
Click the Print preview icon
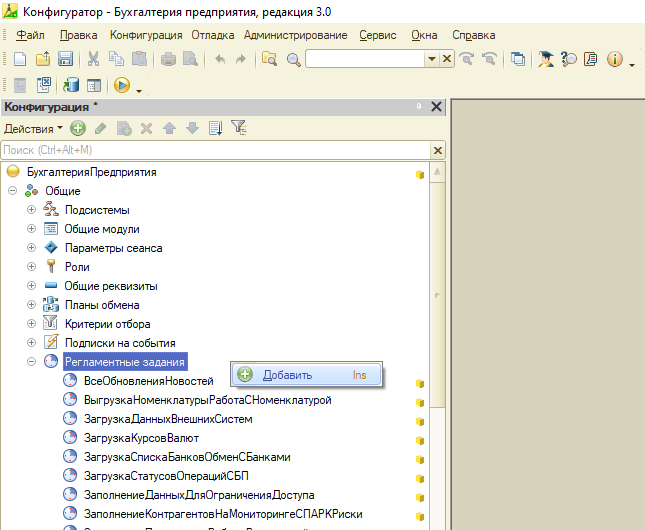pyautogui.click(x=190, y=59)
